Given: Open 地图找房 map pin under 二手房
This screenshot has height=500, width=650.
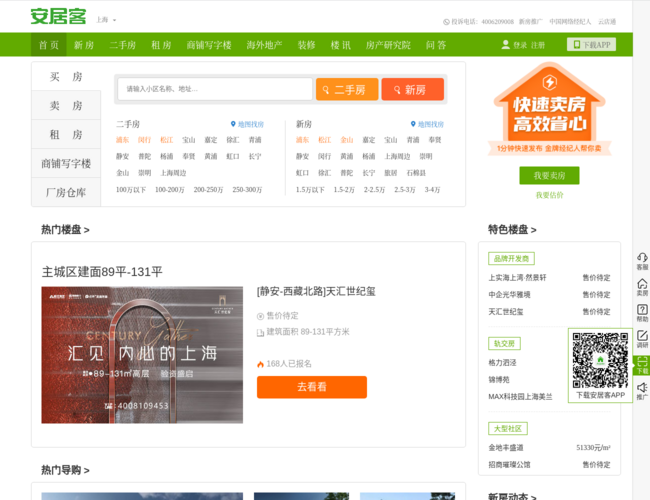Looking at the screenshot, I should click(x=233, y=124).
